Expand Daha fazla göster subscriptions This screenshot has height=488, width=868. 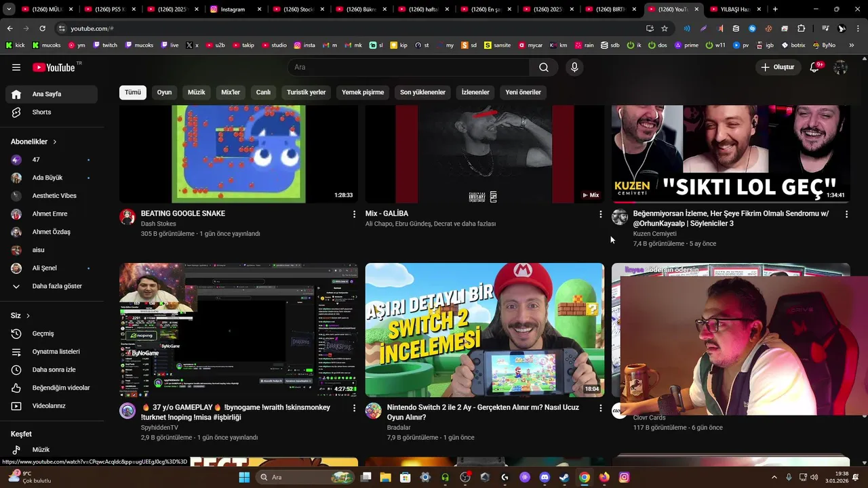(52, 286)
